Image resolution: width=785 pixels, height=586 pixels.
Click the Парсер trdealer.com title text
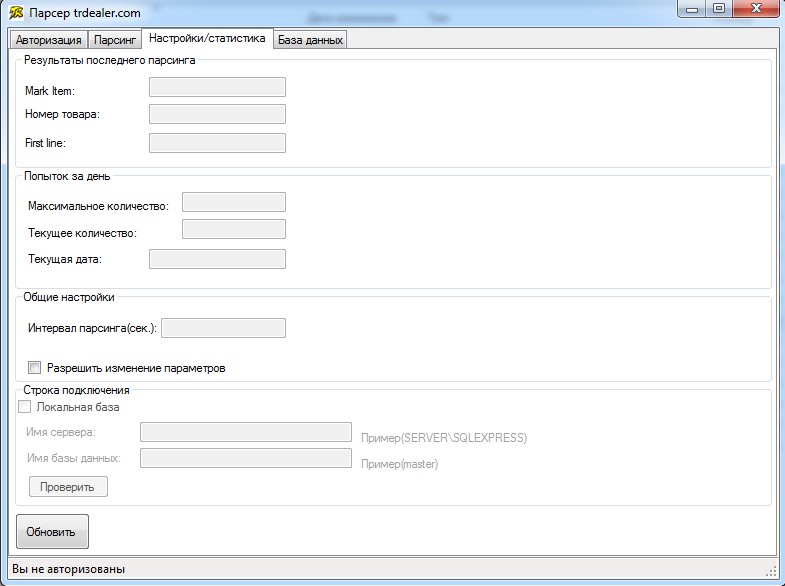tap(85, 13)
